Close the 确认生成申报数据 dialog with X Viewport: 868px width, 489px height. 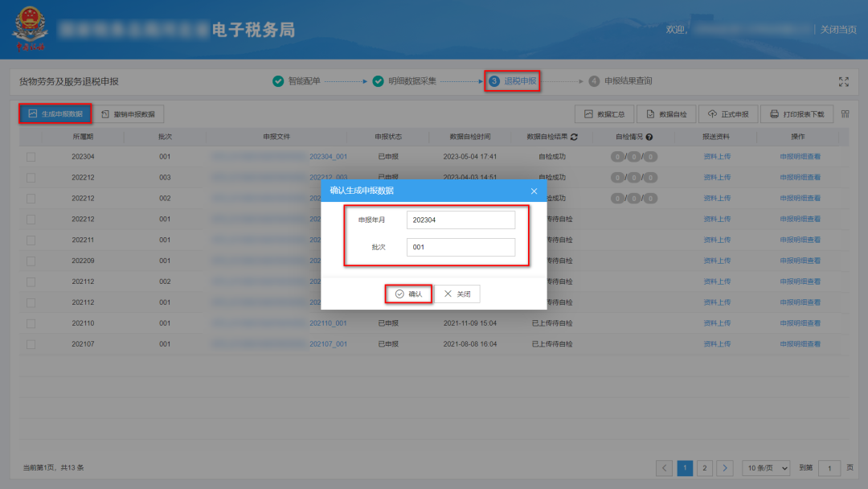pos(534,191)
